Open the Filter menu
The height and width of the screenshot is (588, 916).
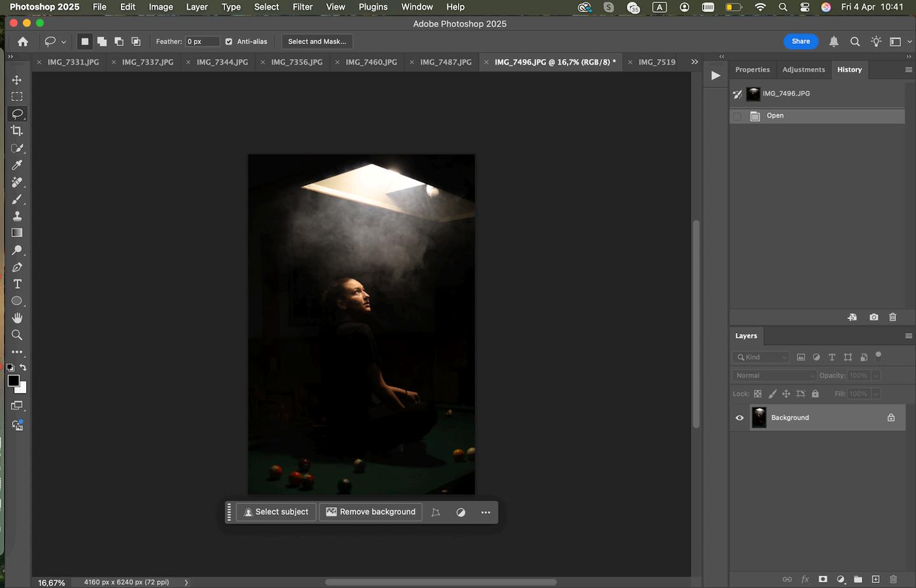point(302,7)
